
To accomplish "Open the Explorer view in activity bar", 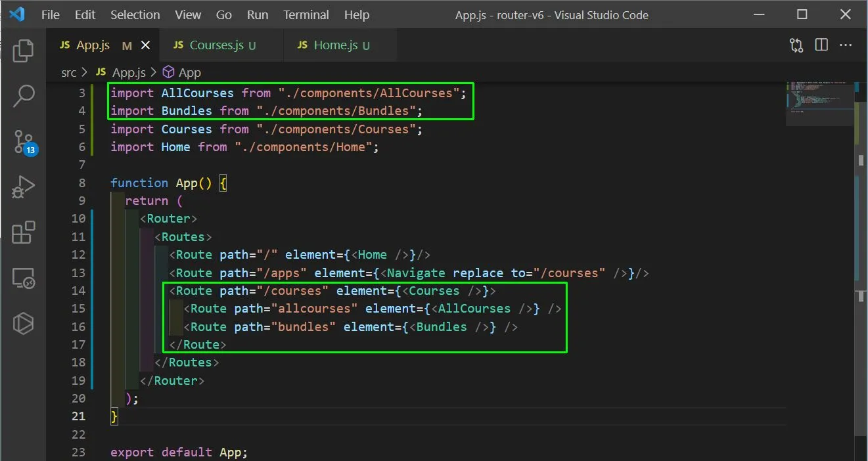I will (23, 51).
